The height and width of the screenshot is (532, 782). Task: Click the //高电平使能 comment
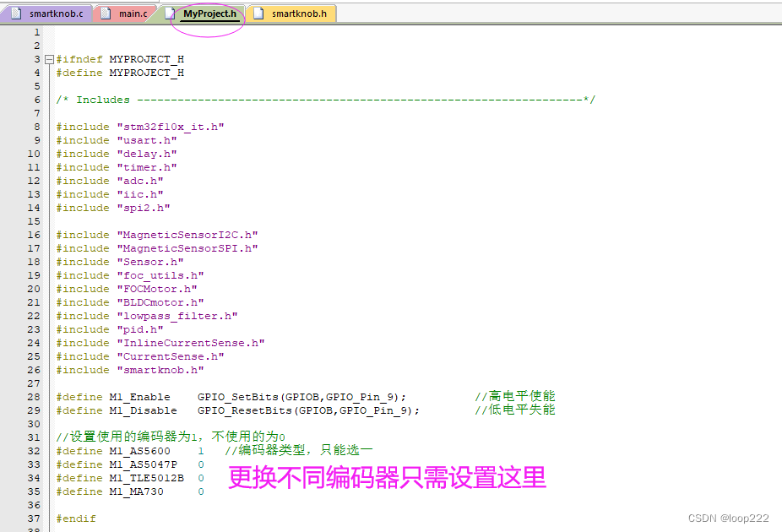point(515,396)
